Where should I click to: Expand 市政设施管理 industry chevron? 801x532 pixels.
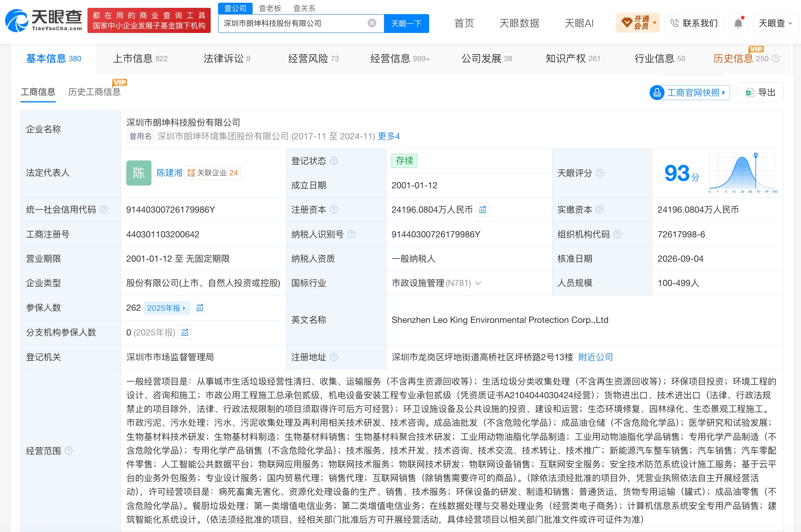(478, 283)
